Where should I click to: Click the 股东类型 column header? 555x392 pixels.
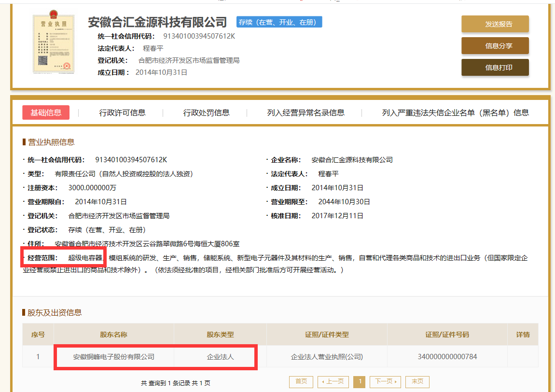(220, 335)
